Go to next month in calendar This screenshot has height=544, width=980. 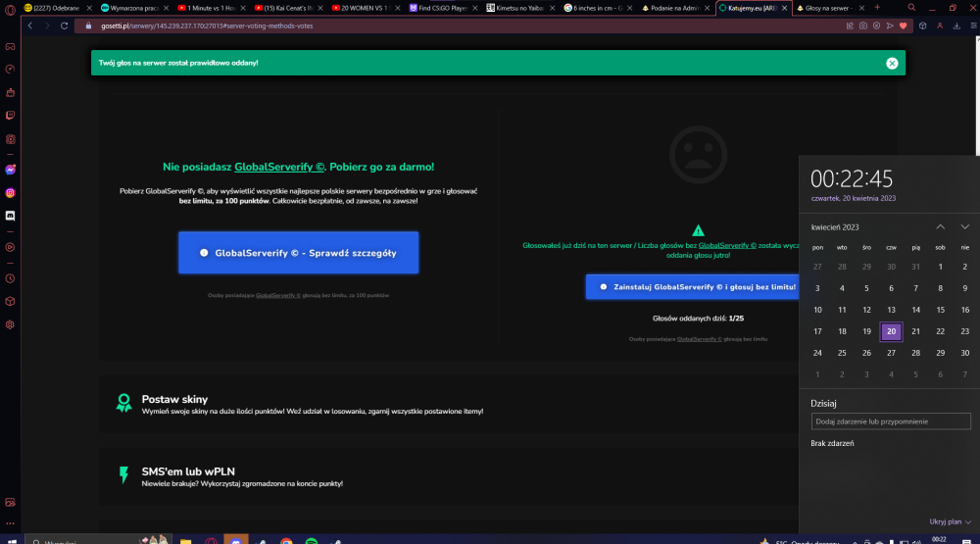coord(965,227)
